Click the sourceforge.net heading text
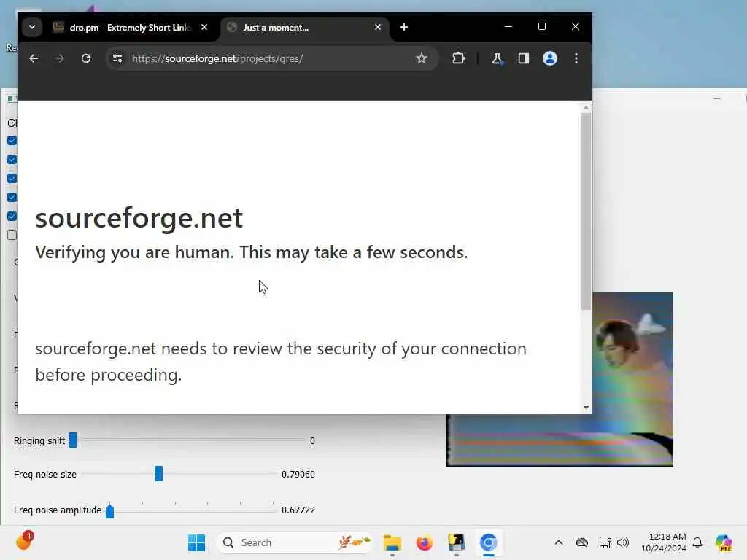747x560 pixels. 139,218
